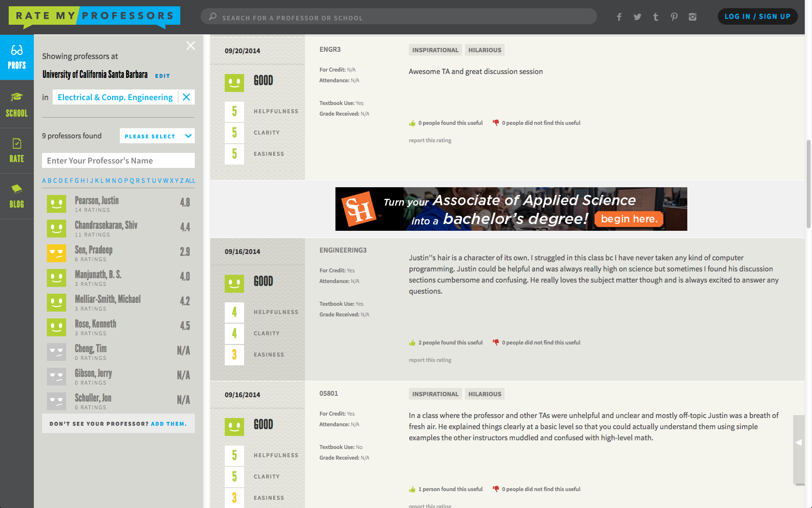
Task: Click gray face icon beside Cheng, Tim
Action: click(57, 352)
